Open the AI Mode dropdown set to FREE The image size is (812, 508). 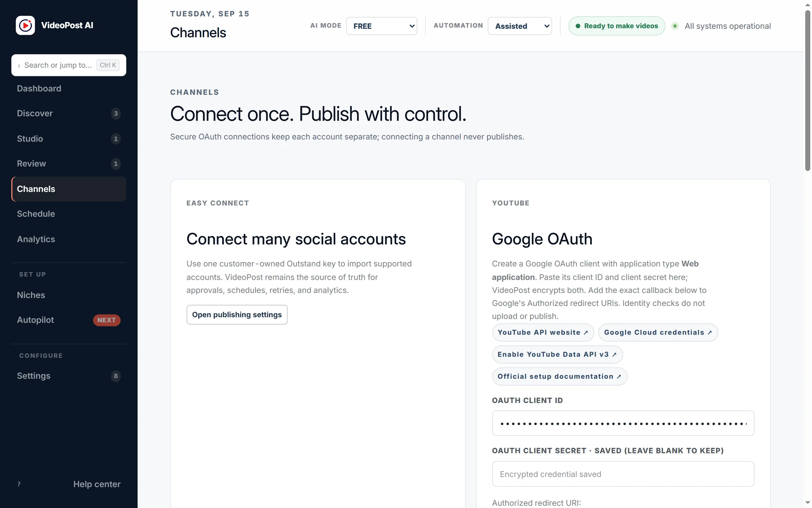click(x=382, y=26)
